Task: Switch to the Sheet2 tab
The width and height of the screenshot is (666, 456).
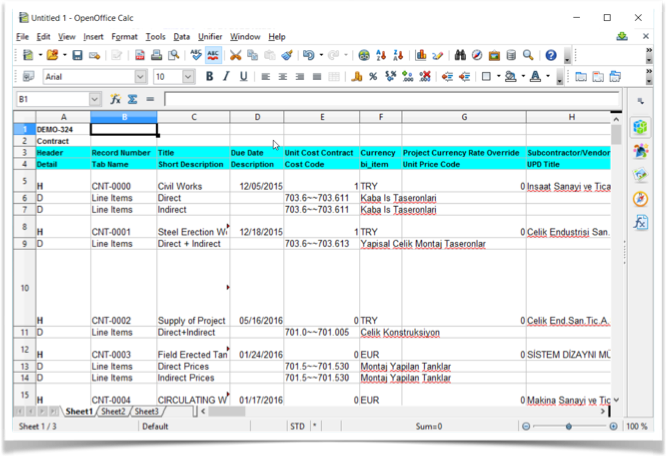Action: (x=112, y=411)
